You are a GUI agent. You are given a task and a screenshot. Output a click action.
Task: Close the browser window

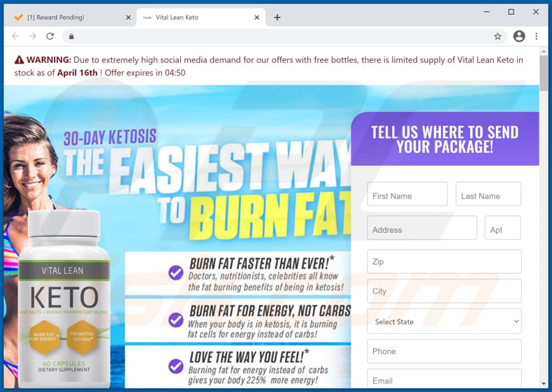tap(536, 12)
